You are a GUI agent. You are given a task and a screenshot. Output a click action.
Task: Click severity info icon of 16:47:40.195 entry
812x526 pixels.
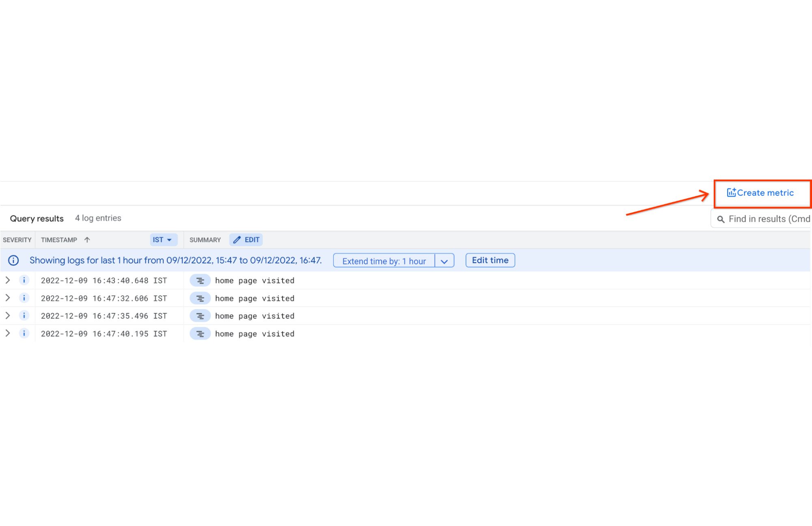click(24, 333)
